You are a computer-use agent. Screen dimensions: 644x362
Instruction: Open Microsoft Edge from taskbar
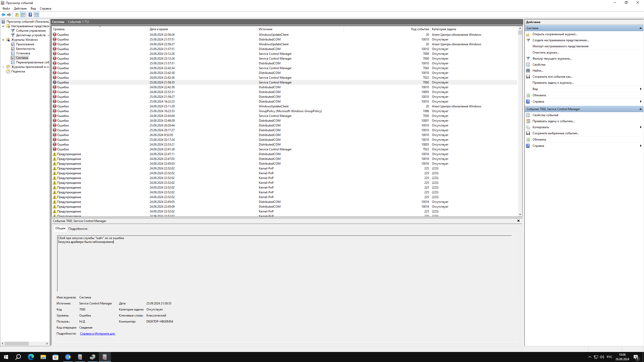pyautogui.click(x=31, y=357)
